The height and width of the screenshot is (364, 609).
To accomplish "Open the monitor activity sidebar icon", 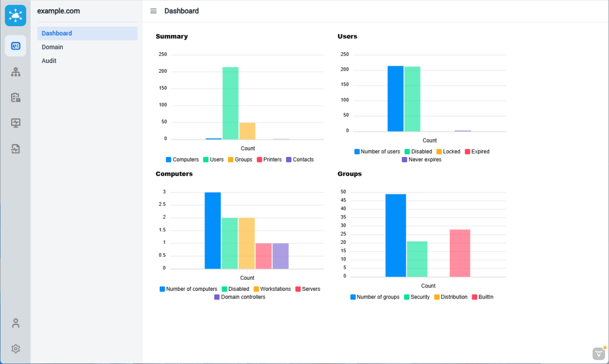I will [x=16, y=123].
